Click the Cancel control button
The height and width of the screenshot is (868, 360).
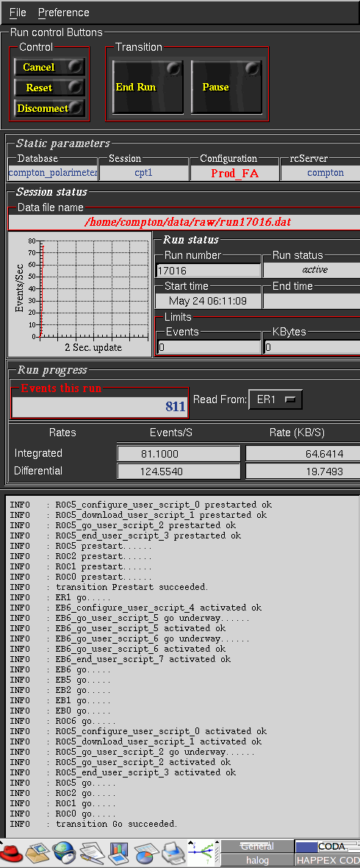pos(49,68)
